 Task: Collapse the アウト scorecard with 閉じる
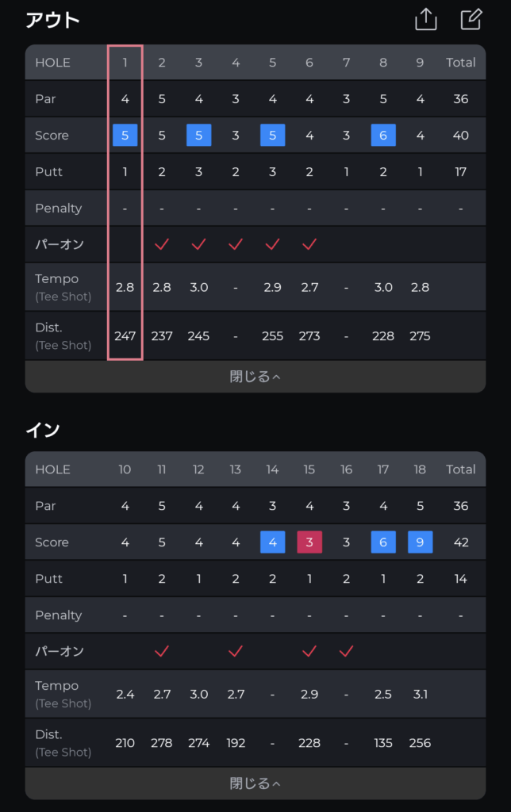pyautogui.click(x=255, y=377)
